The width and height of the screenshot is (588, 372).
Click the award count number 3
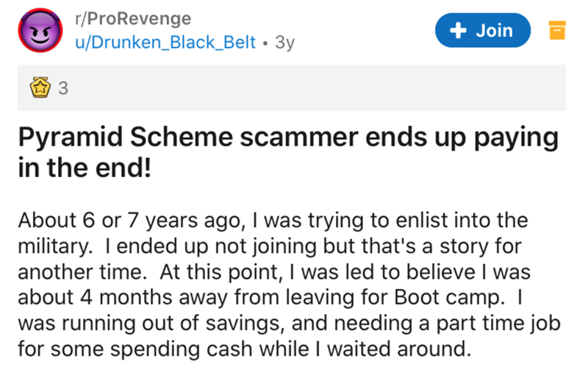pos(62,88)
